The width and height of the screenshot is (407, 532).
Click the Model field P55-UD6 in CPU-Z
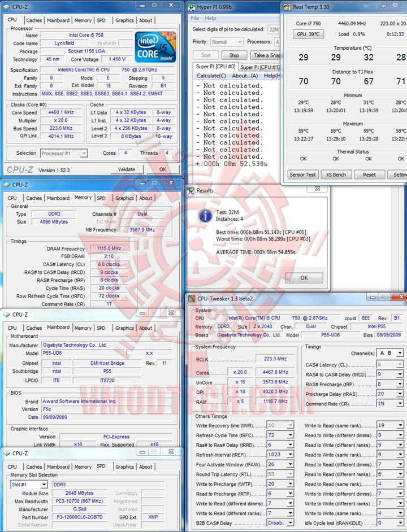[84, 353]
